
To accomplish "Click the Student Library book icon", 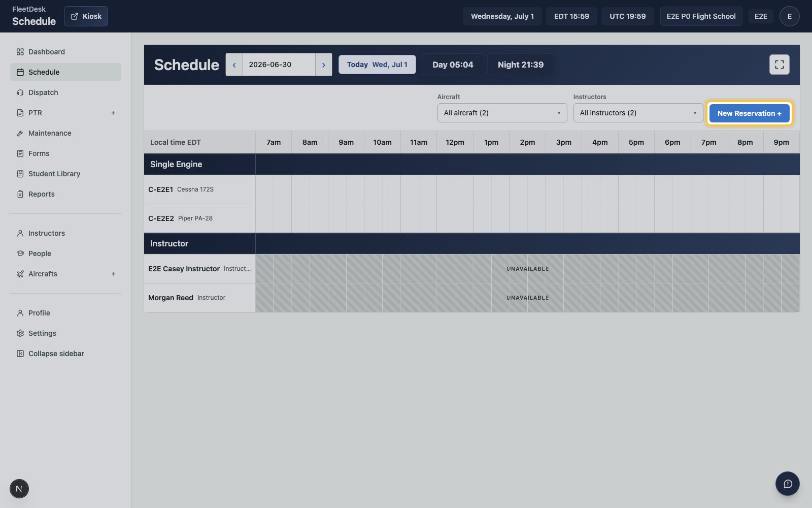I will pyautogui.click(x=20, y=174).
